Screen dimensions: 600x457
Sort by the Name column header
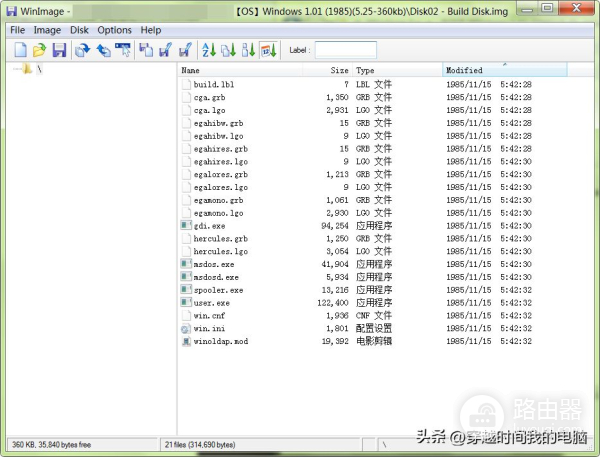coord(240,70)
